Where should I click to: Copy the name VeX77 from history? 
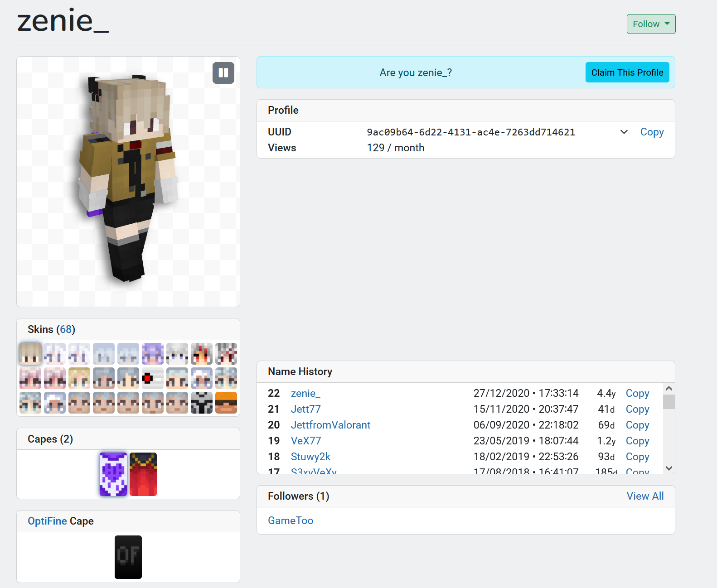pyautogui.click(x=637, y=441)
